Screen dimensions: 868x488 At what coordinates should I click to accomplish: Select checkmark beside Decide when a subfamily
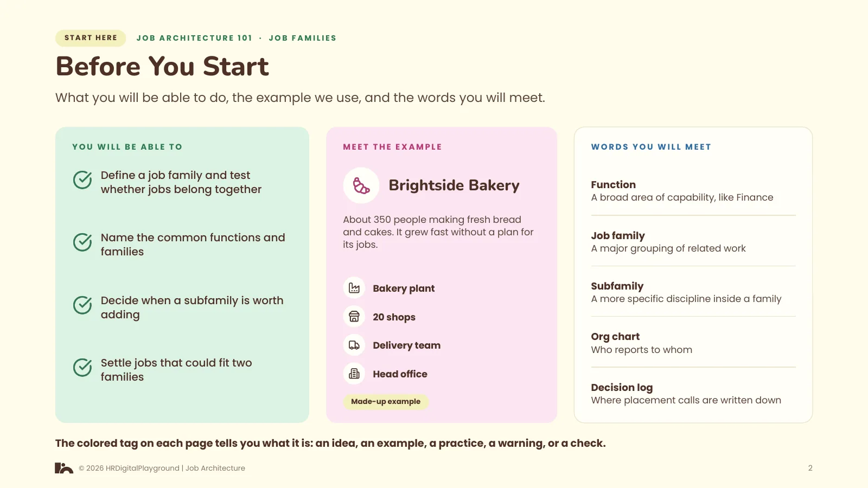coord(82,305)
